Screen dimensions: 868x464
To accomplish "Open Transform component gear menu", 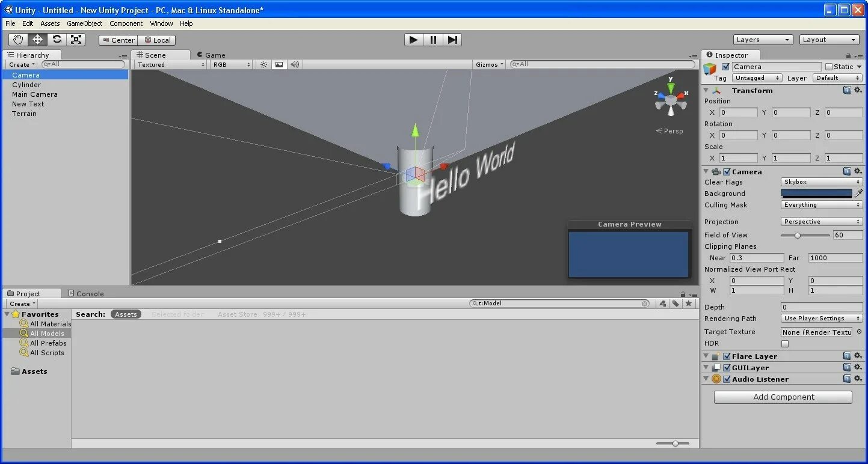I will pos(858,90).
